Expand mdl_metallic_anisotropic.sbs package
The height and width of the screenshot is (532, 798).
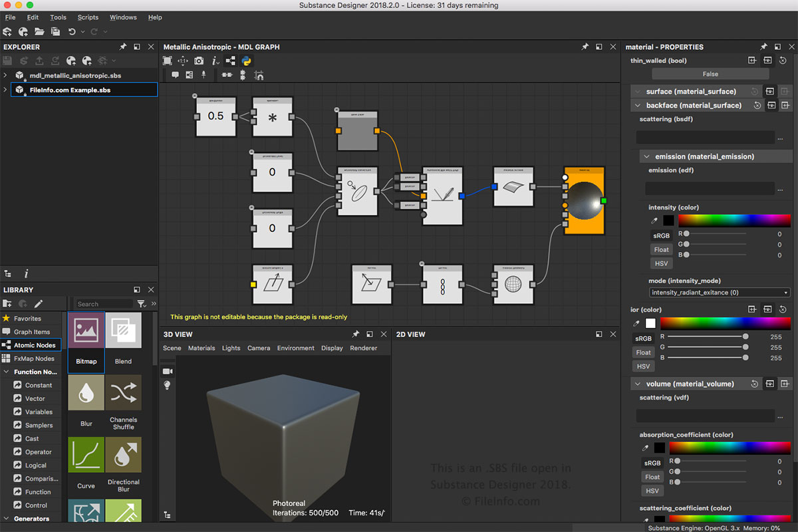click(5, 76)
